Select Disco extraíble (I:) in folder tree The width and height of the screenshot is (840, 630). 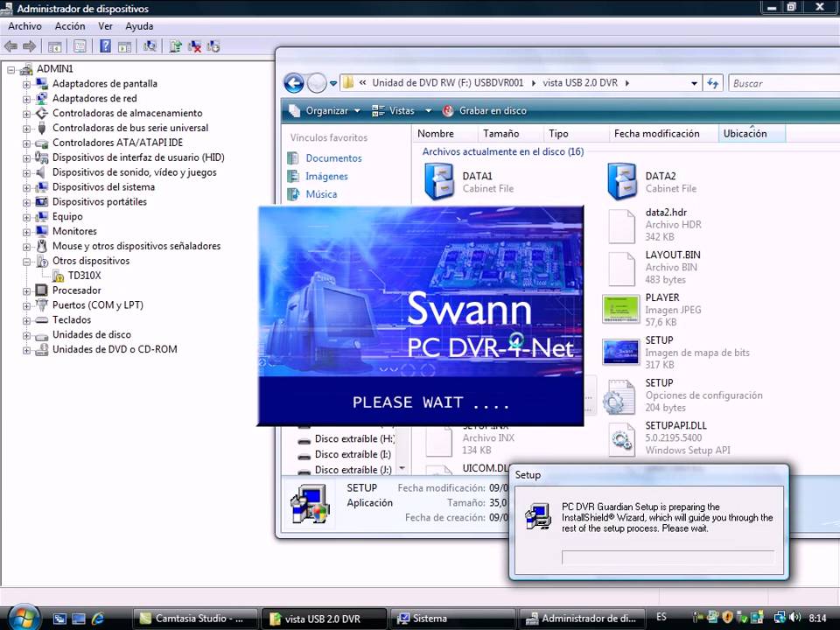[x=353, y=455]
